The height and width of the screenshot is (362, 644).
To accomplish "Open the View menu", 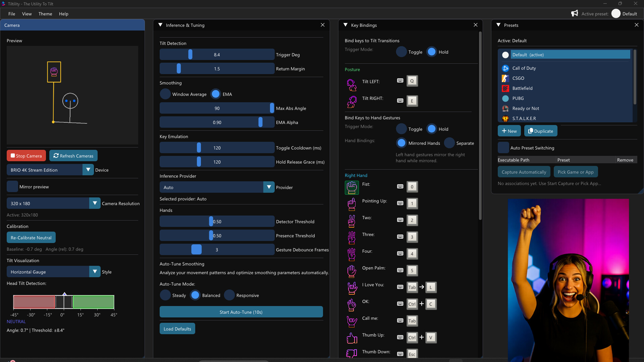I will tap(27, 14).
